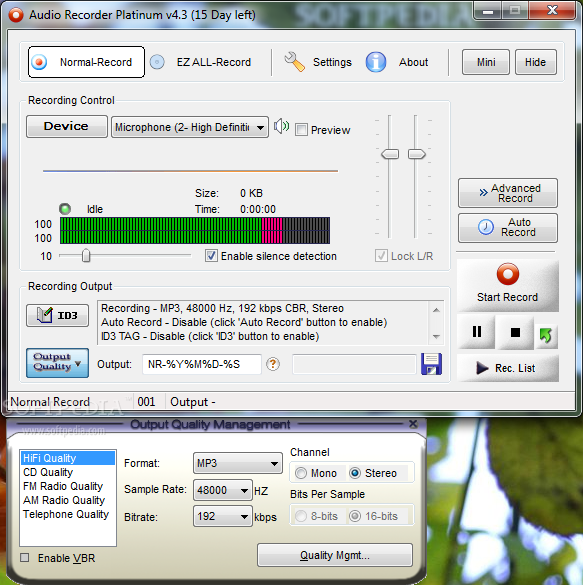The width and height of the screenshot is (583, 585).
Task: Click the Advanced Record double-arrow icon
Action: 483,193
